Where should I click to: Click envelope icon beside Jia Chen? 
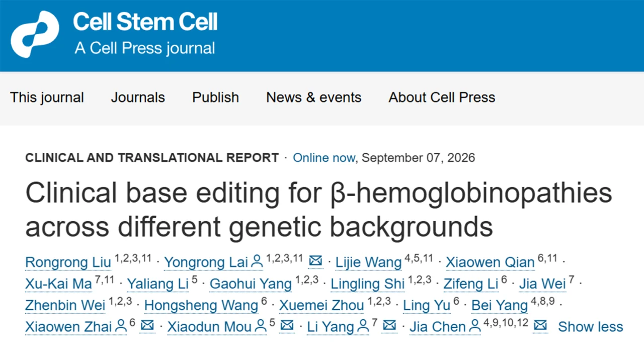coord(540,325)
